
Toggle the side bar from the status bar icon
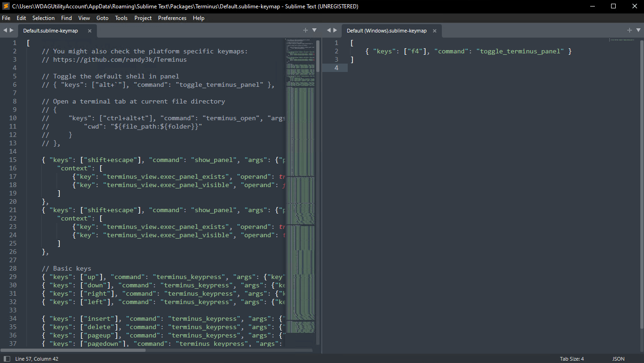(x=7, y=359)
